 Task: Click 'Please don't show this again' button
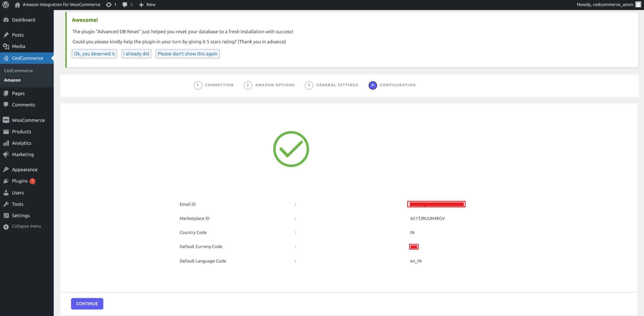187,54
